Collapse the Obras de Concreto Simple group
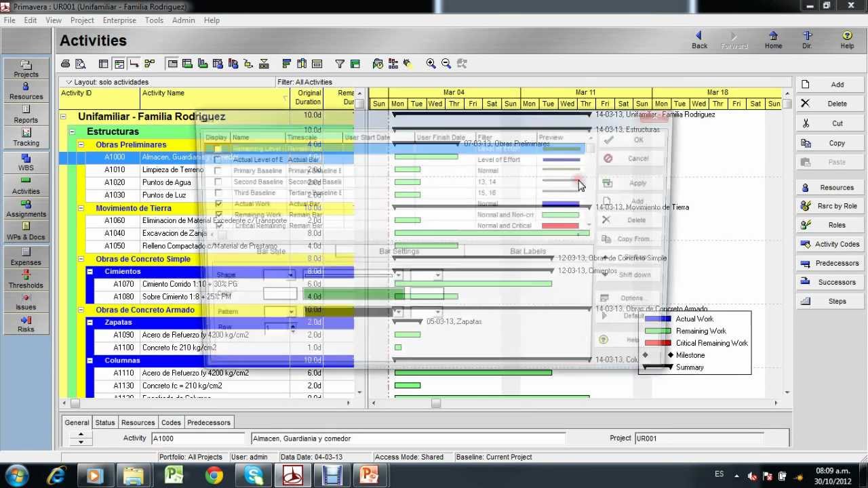Viewport: 868px width, 488px height. 81,259
